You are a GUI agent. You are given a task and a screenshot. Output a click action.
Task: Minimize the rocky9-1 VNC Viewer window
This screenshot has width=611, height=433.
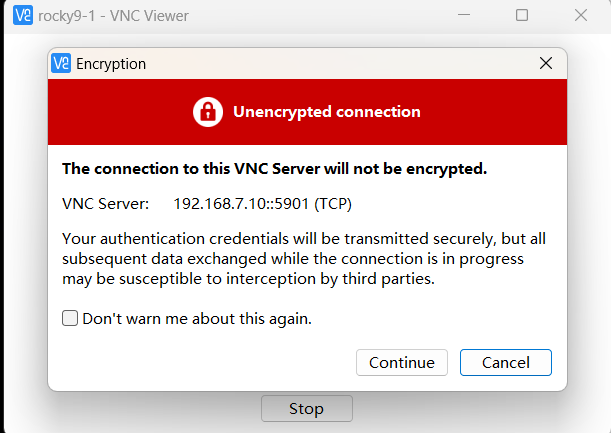[463, 16]
